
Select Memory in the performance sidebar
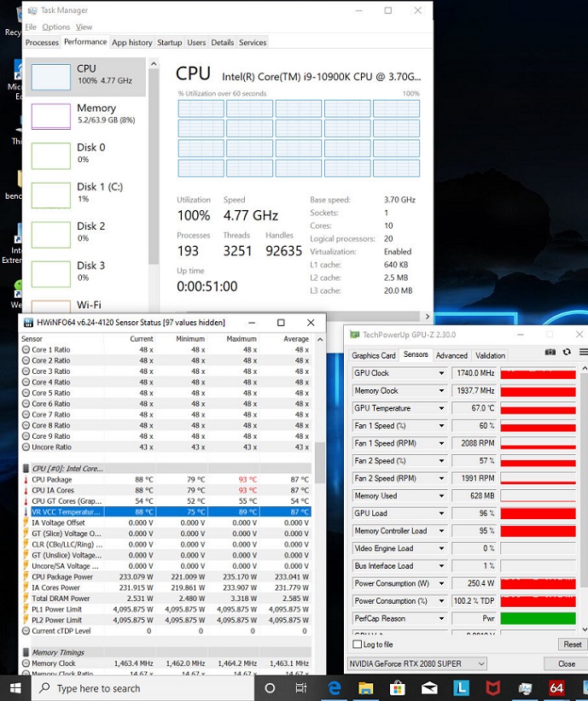pos(85,114)
